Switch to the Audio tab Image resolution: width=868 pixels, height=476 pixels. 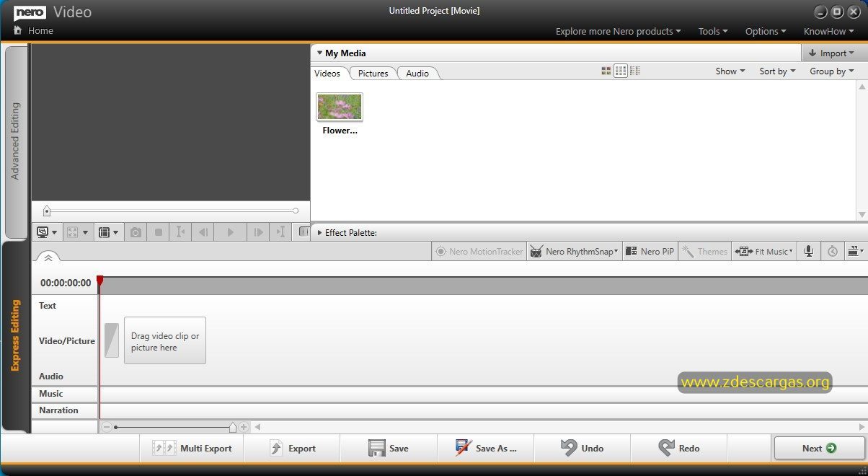tap(417, 73)
